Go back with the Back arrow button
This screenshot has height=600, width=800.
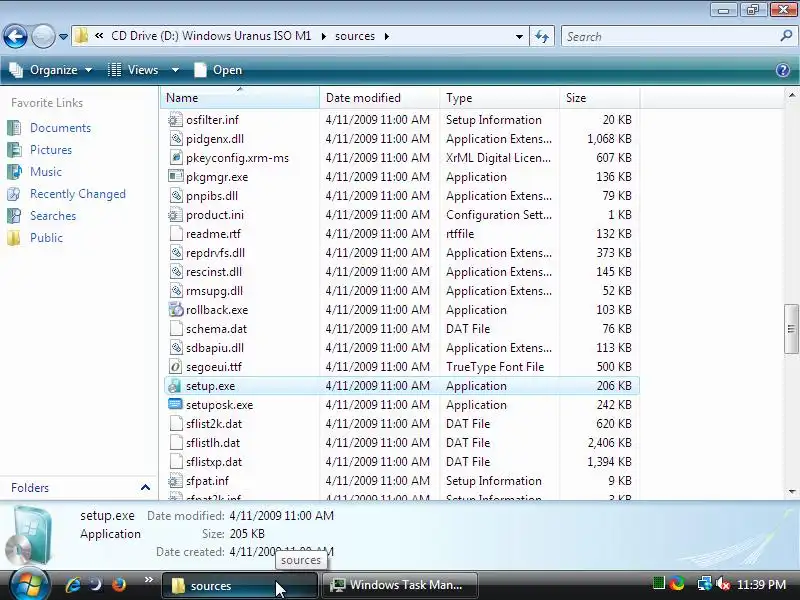pyautogui.click(x=15, y=37)
